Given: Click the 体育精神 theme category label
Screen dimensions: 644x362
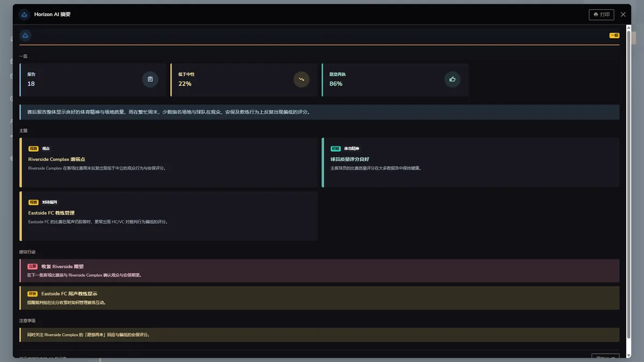Looking at the screenshot, I should pos(352,149).
